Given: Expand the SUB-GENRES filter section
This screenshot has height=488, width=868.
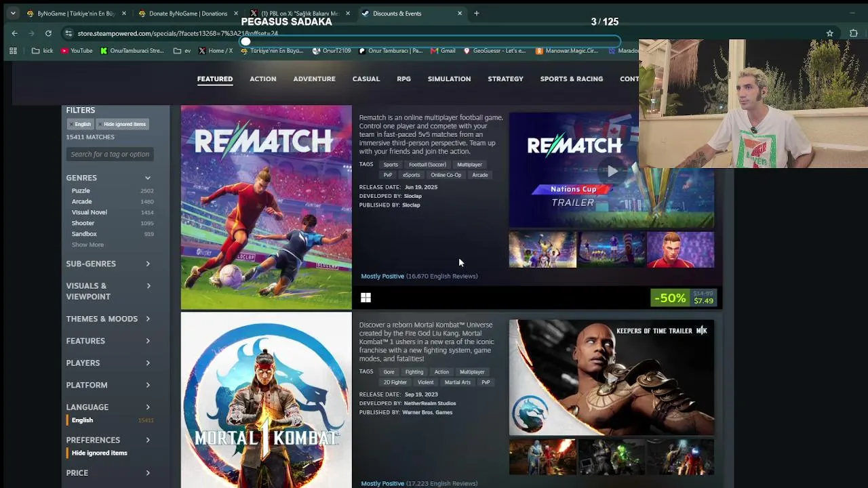Looking at the screenshot, I should point(108,264).
